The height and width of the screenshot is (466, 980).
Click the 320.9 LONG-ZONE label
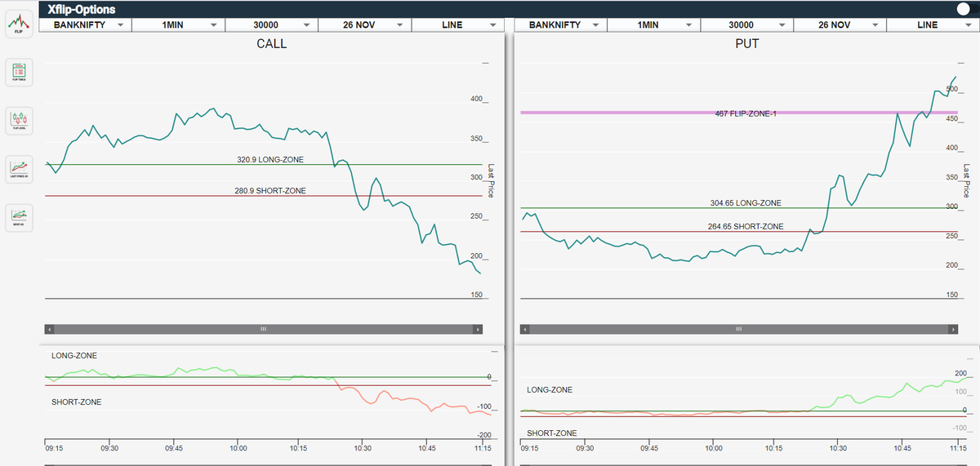pyautogui.click(x=270, y=160)
